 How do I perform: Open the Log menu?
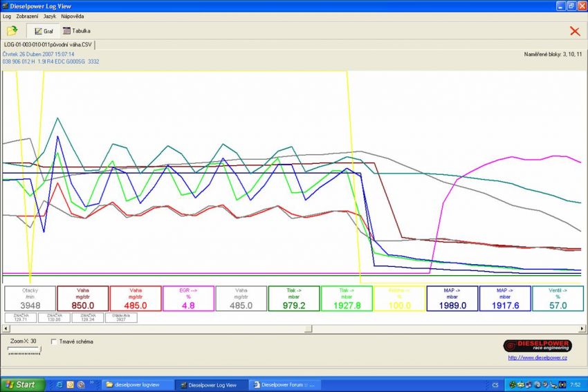tap(7, 16)
